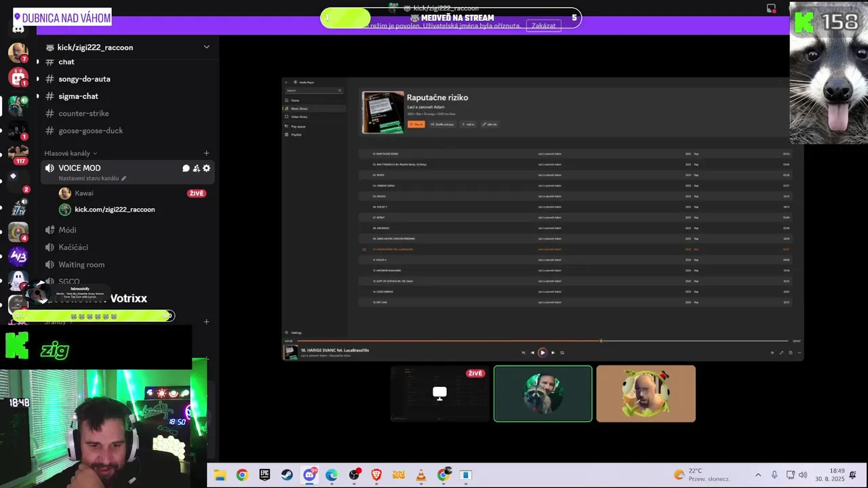Open VOICE MOD channel settings gear

206,168
